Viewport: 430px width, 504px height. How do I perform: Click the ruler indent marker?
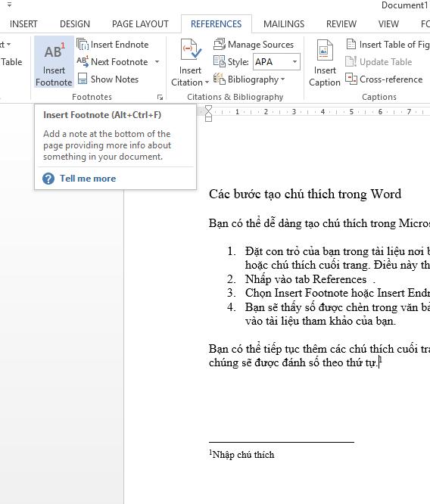pyautogui.click(x=208, y=114)
